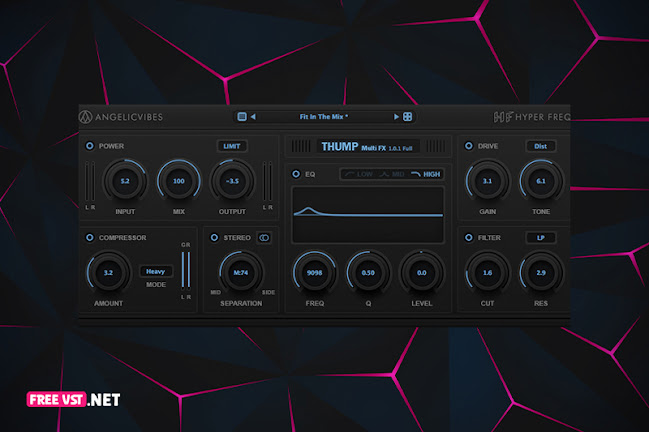Select the MID EQ band tab

[392, 174]
